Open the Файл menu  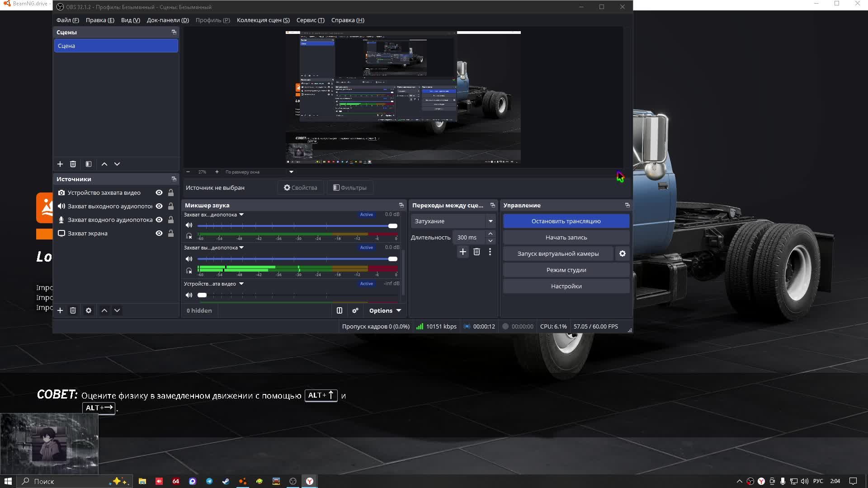[68, 20]
